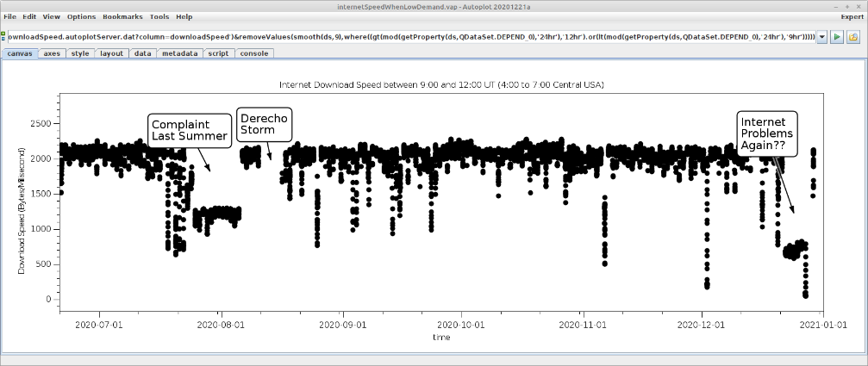
Task: Click the 2020-07-01 x-axis tick label
Action: pyautogui.click(x=100, y=325)
